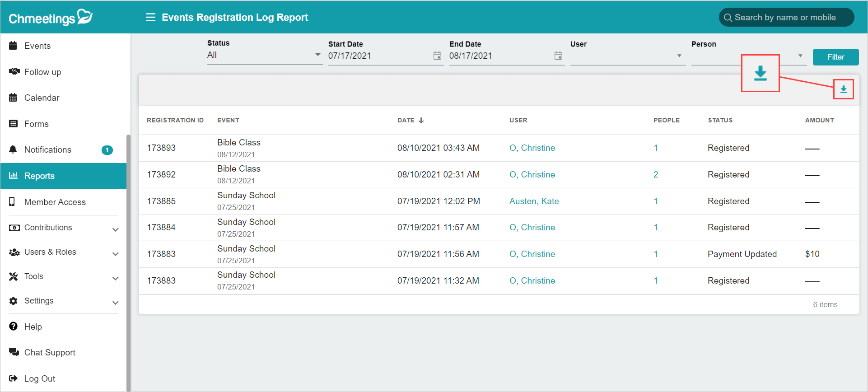Click the Chat Support bubbles icon

point(14,352)
